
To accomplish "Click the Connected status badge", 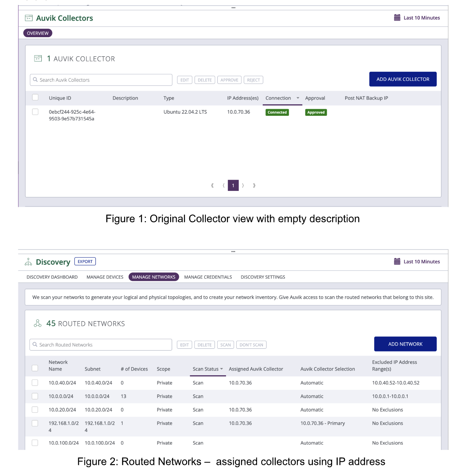I will click(277, 112).
